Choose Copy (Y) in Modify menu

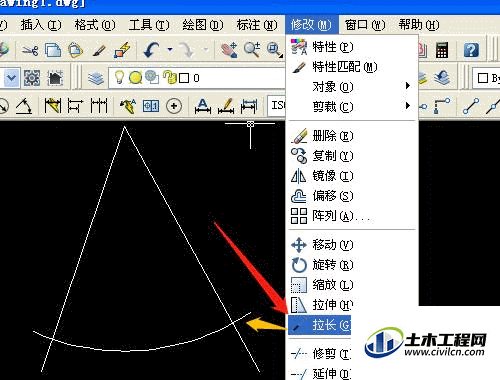pyautogui.click(x=352, y=156)
